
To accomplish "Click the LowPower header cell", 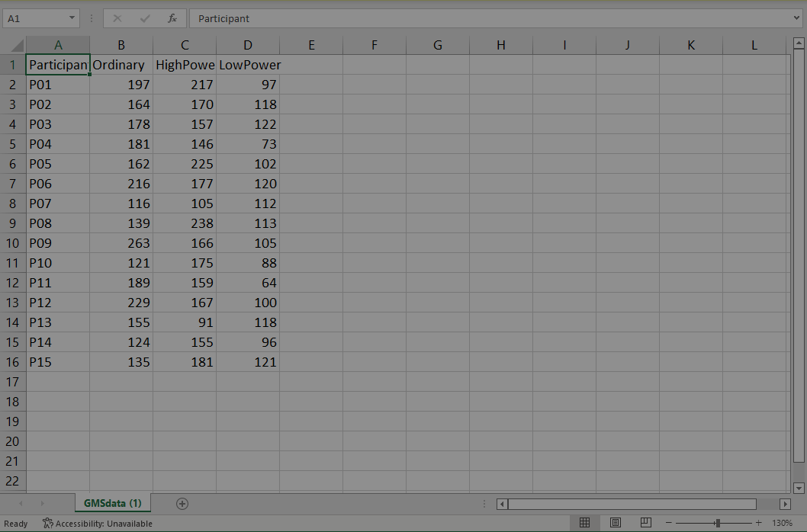I will (x=248, y=65).
